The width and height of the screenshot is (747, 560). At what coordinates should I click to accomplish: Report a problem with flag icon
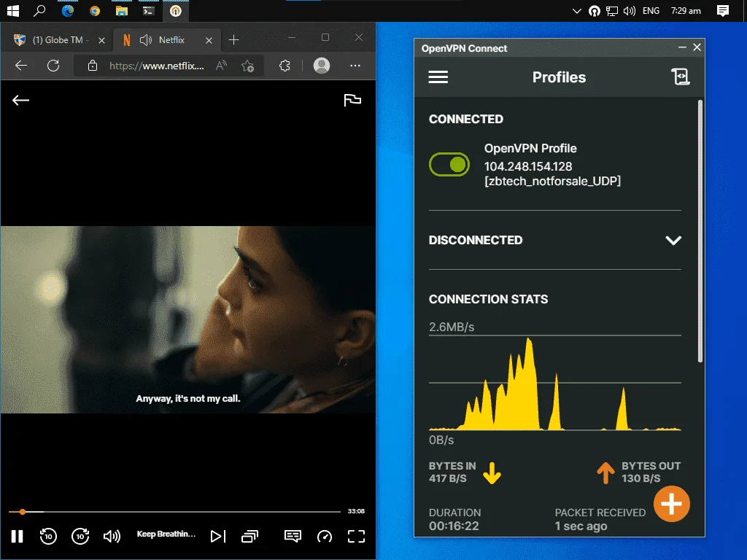[x=352, y=100]
